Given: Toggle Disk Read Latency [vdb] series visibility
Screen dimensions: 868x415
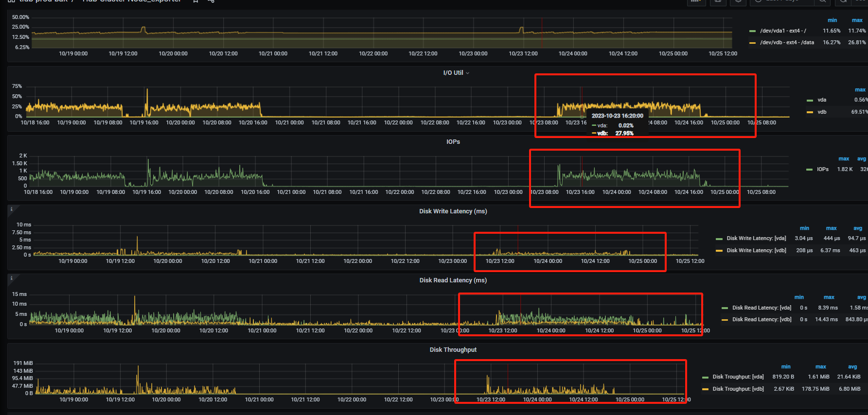Looking at the screenshot, I should point(762,320).
